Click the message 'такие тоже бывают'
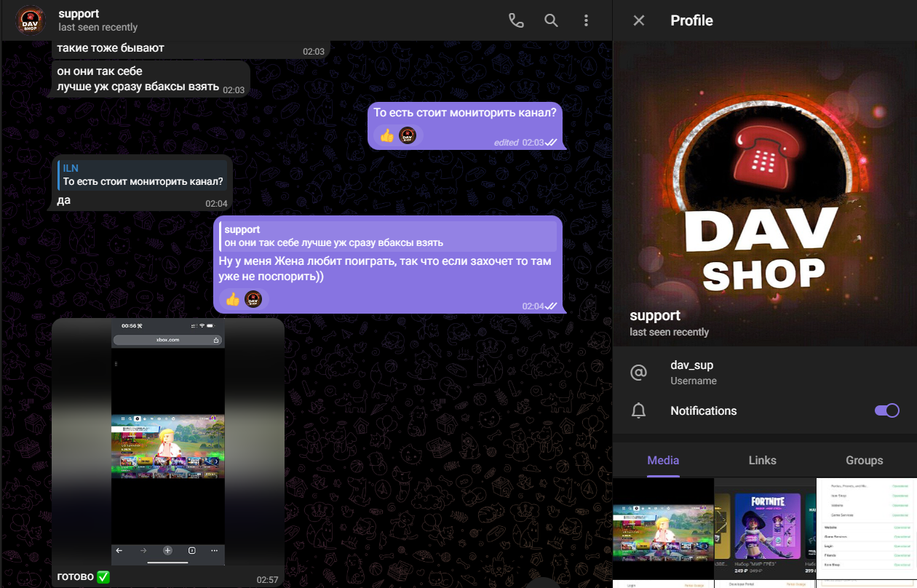The image size is (917, 588). (x=111, y=48)
